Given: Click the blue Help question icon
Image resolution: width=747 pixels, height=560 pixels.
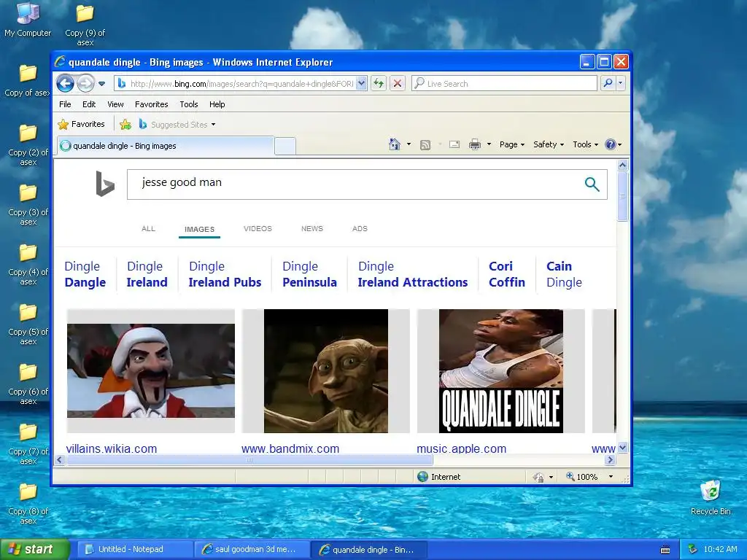Looking at the screenshot, I should [x=611, y=144].
